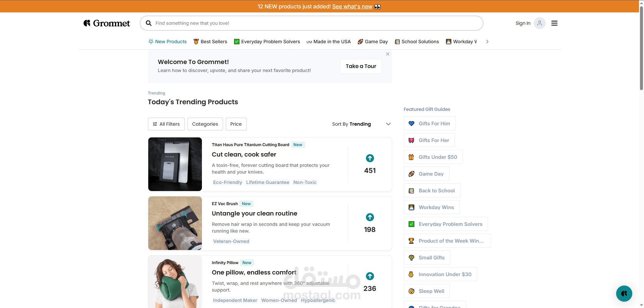Click the Lifetime Guarantee tag
This screenshot has height=308, width=644.
268,182
